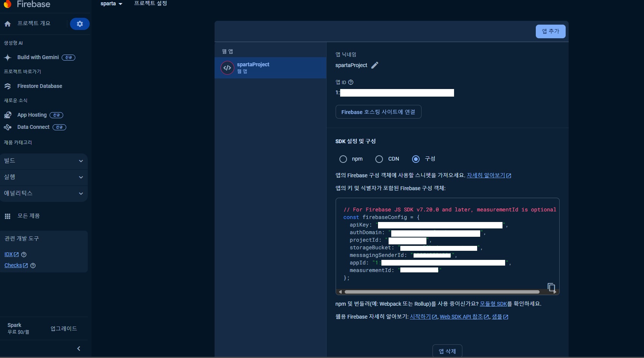Edit app nickname with pencil icon
The image size is (644, 358).
(x=375, y=65)
